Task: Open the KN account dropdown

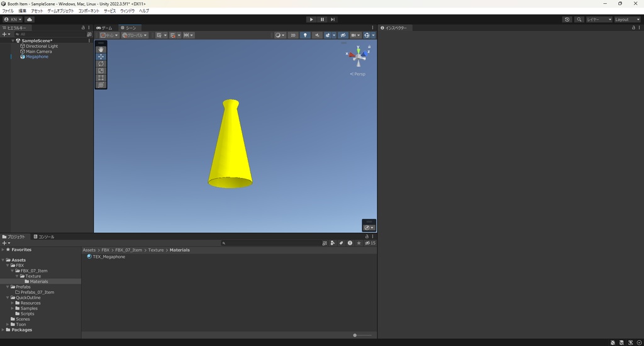Action: (x=13, y=20)
